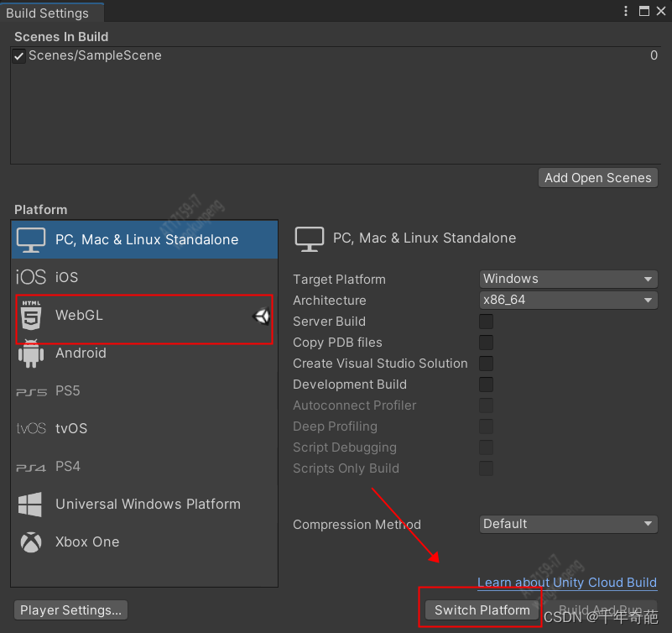The width and height of the screenshot is (672, 633).
Task: Click the monitor icon in the settings header
Action: [310, 239]
